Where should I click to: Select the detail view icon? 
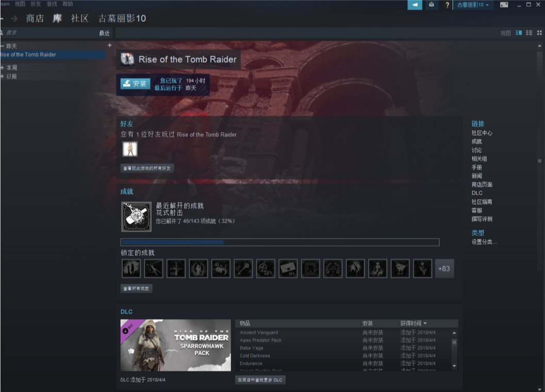pos(519,32)
